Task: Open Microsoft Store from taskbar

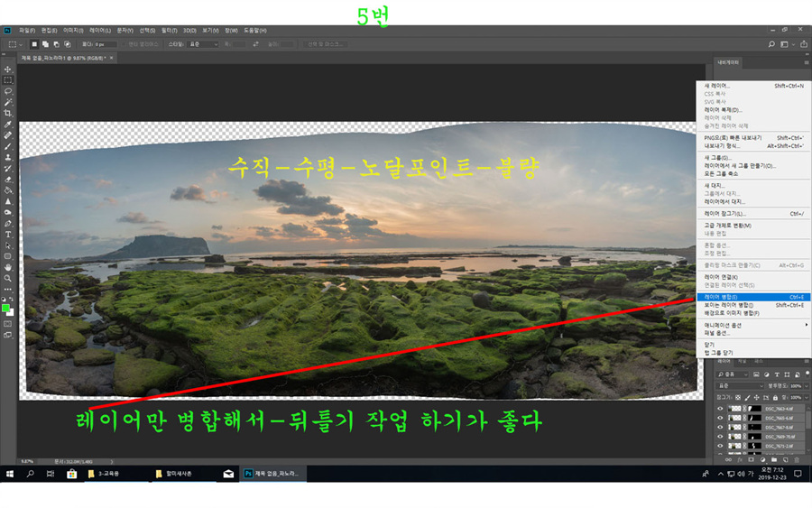Action: coord(71,474)
